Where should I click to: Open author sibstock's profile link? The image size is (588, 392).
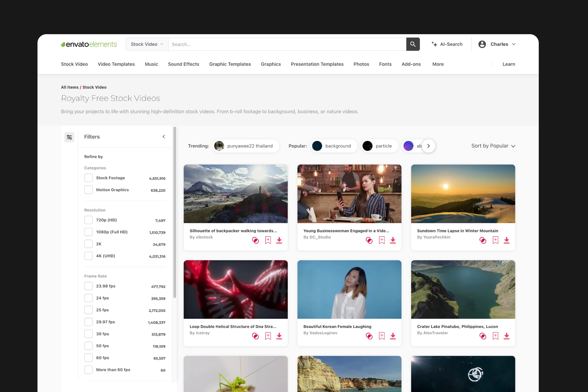point(204,237)
